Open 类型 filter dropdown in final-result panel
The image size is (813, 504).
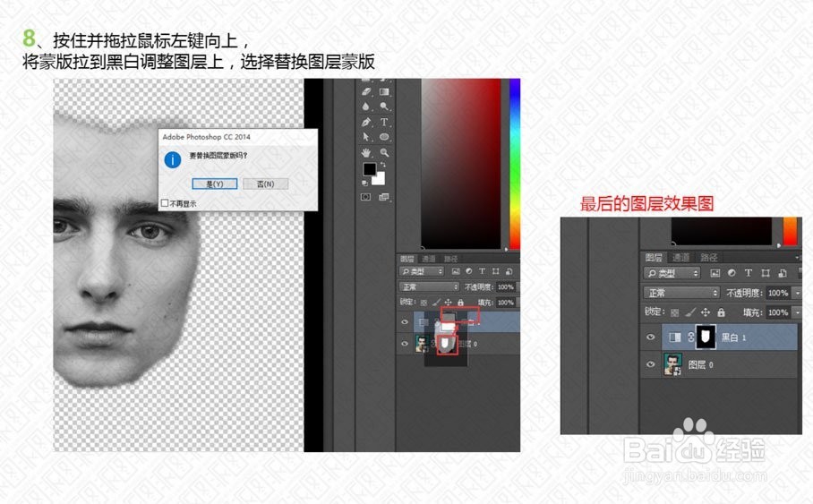(x=672, y=273)
